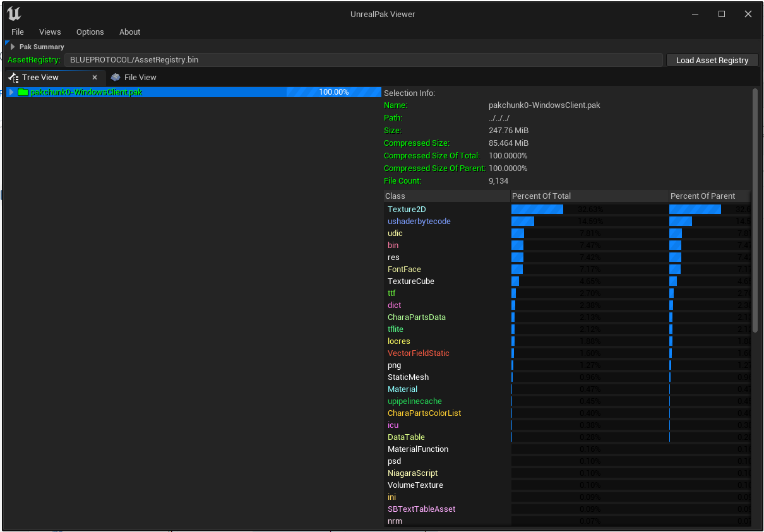Click the File View globe icon
764x532 pixels.
pyautogui.click(x=115, y=77)
